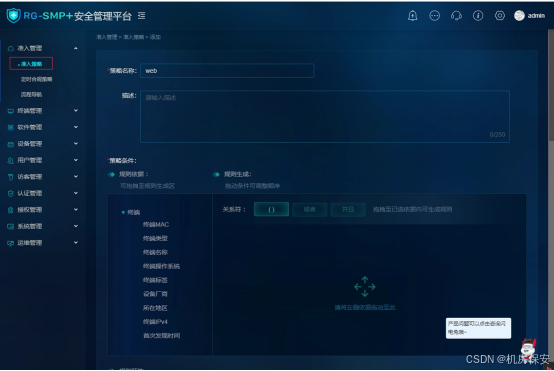The height and width of the screenshot is (371, 554).
Task: Click the 或者 relation button
Action: point(310,209)
